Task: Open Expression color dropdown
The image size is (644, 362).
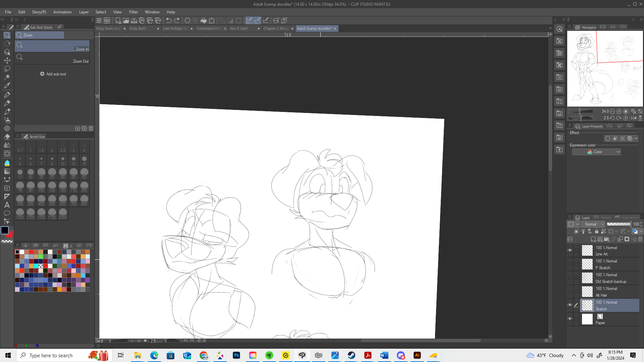Action: pos(596,152)
